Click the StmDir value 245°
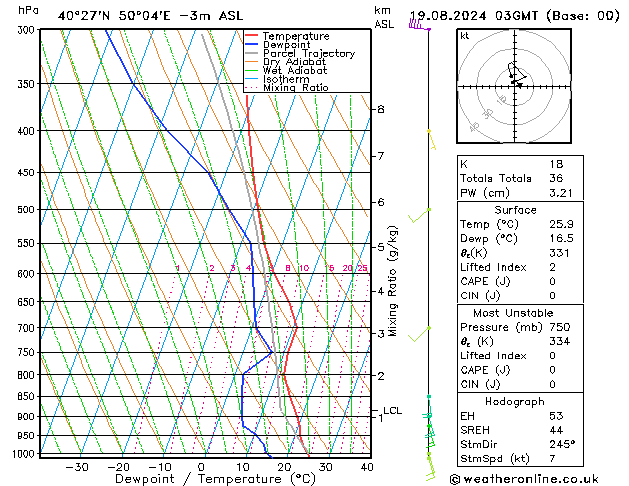Image resolution: width=629 pixels, height=486 pixels. (x=562, y=444)
